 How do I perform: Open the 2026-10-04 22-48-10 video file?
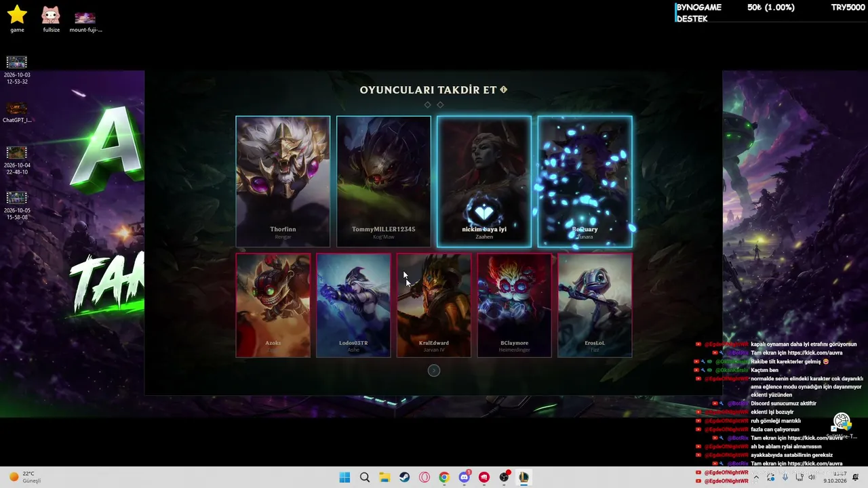point(17,161)
